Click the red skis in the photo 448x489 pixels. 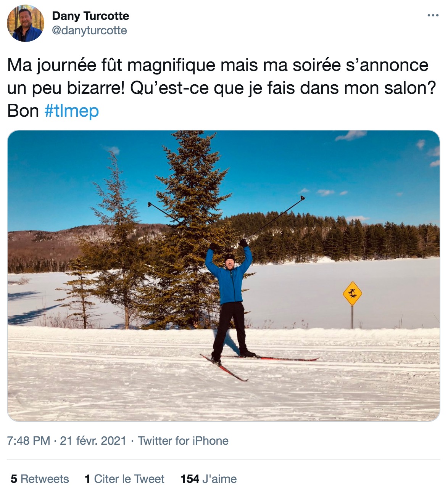coord(259,365)
